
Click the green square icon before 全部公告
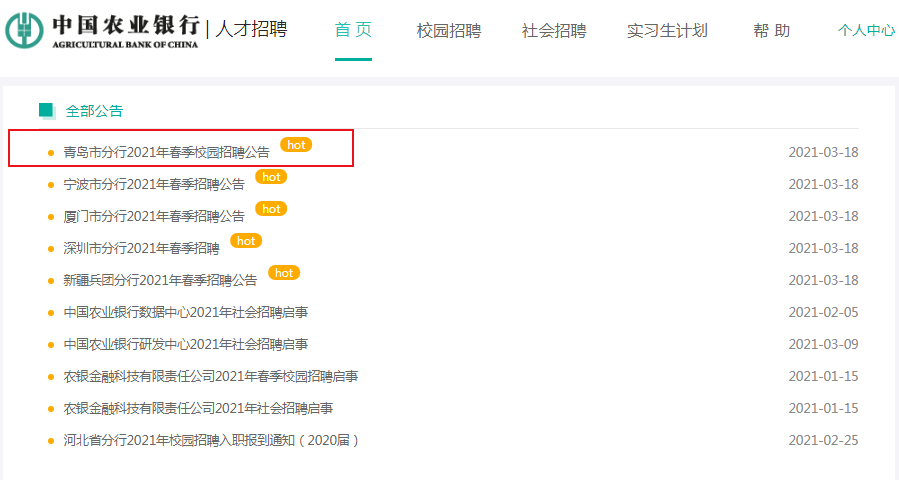[x=47, y=111]
